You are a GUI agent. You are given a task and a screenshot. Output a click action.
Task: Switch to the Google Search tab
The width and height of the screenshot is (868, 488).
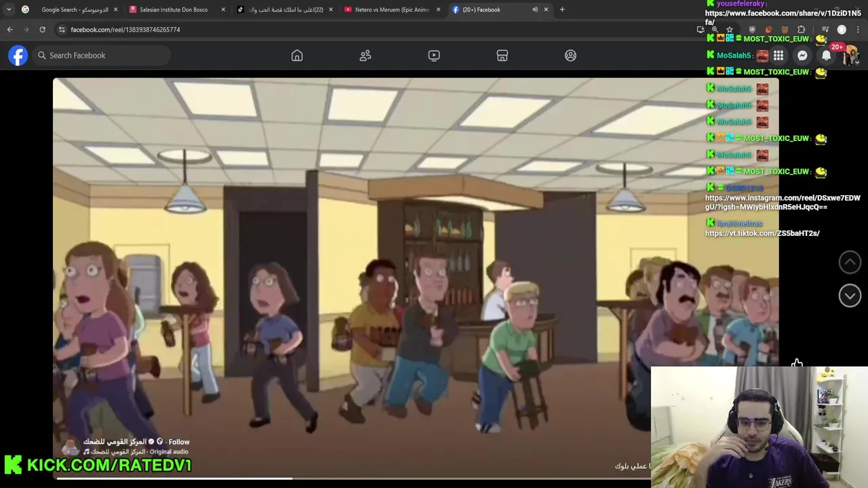click(69, 9)
